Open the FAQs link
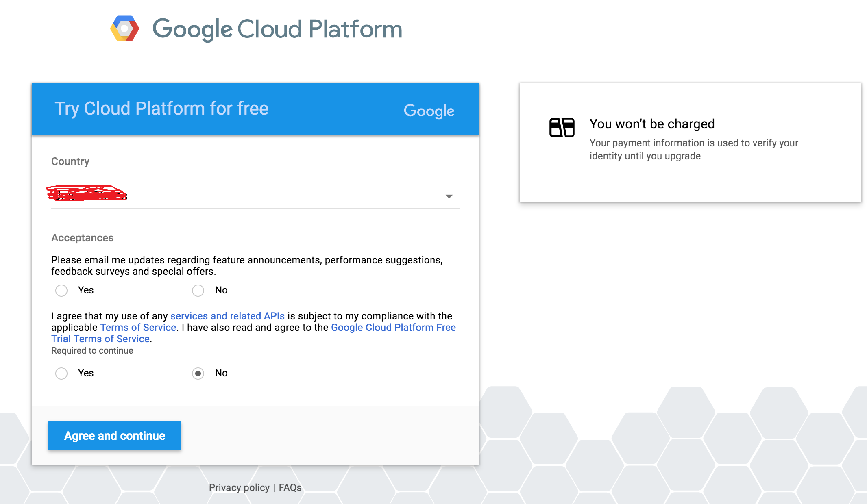 [290, 488]
